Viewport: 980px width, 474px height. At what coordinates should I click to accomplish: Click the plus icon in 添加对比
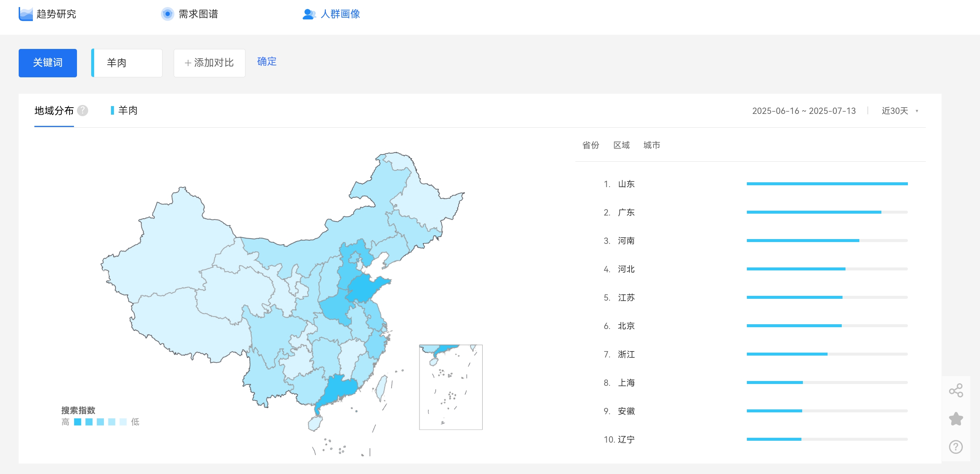coord(188,63)
